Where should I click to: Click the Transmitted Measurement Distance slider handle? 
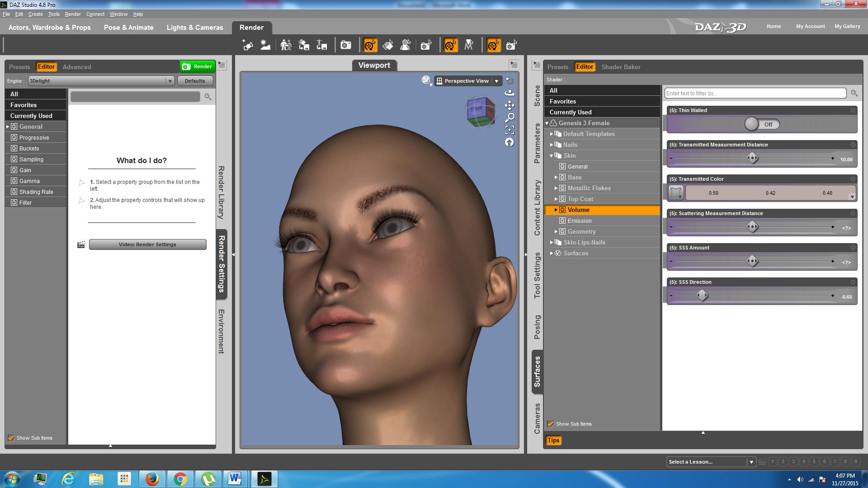(752, 158)
